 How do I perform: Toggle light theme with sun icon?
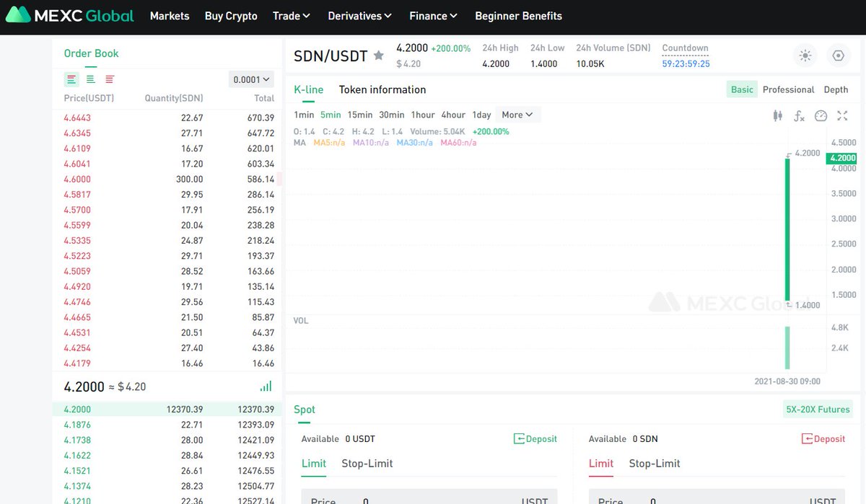(x=805, y=56)
